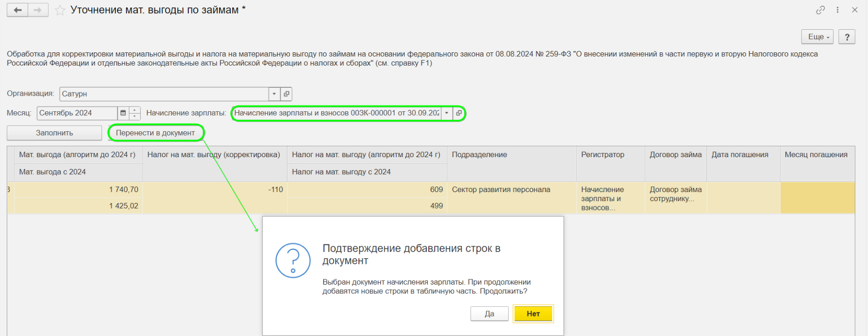Click the Начисление зарплаты document field
This screenshot has width=868, height=336.
[337, 113]
